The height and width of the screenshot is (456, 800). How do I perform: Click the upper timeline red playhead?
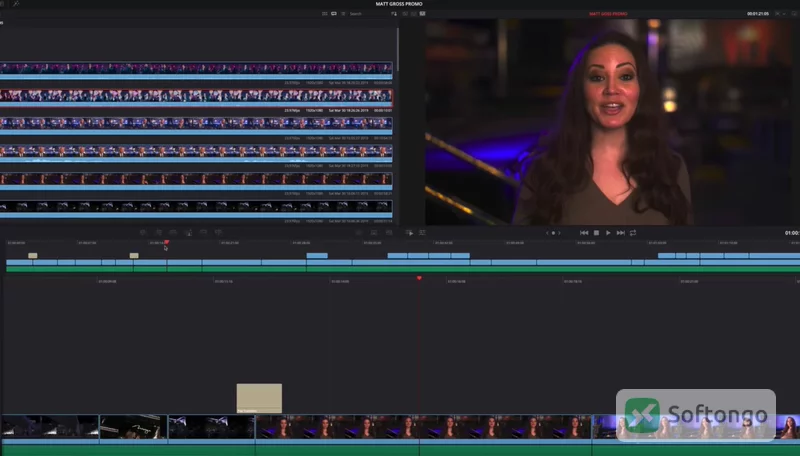167,243
